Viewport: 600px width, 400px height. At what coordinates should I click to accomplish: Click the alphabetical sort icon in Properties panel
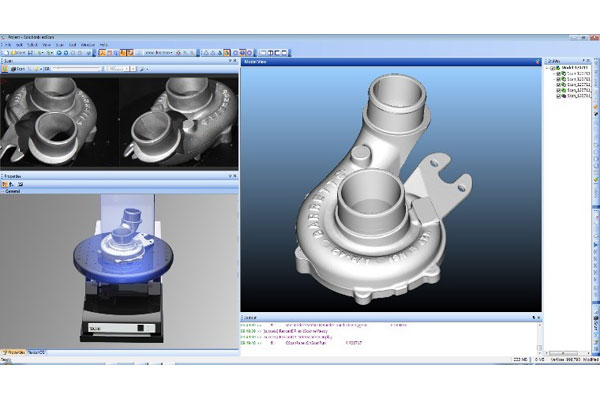[x=12, y=184]
